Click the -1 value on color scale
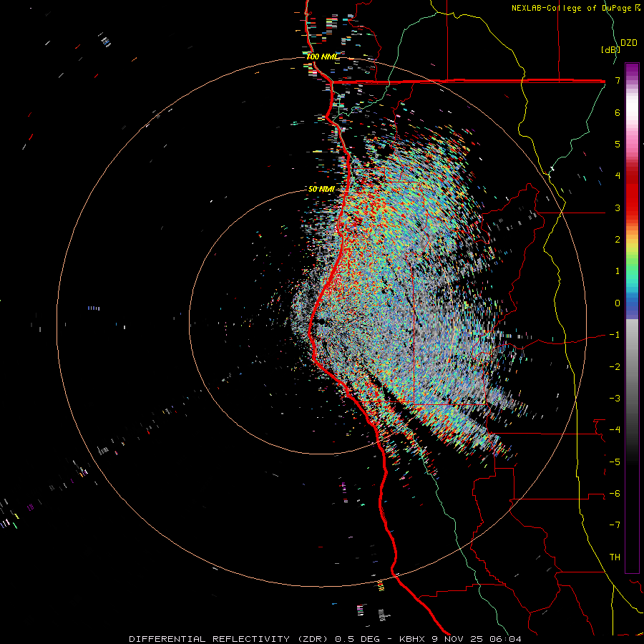644x644 pixels. [x=615, y=335]
